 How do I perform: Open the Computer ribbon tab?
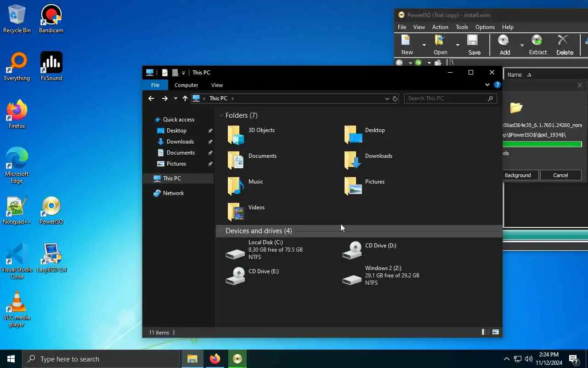186,85
